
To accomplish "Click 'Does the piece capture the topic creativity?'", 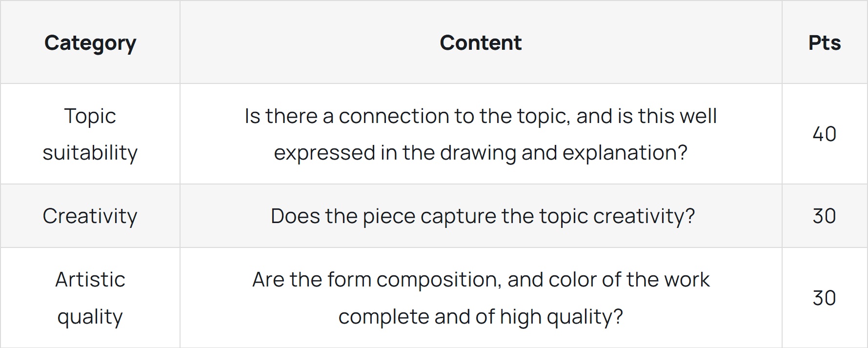I will click(x=483, y=216).
